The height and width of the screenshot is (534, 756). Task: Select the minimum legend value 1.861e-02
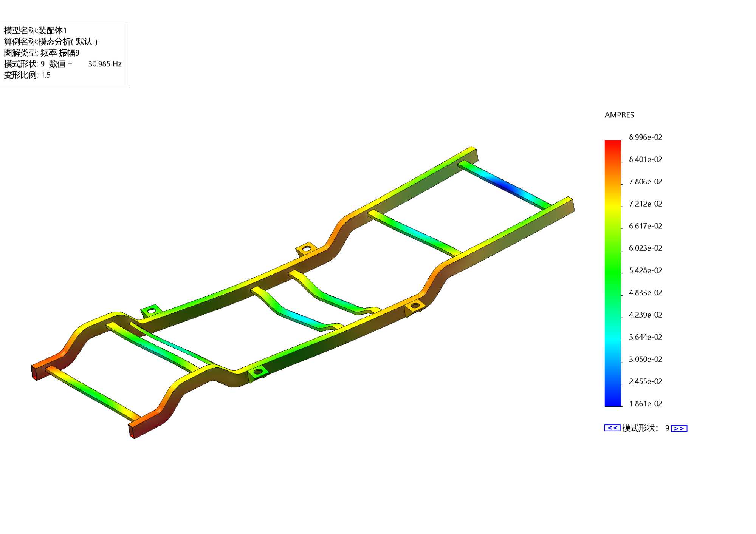tap(645, 404)
